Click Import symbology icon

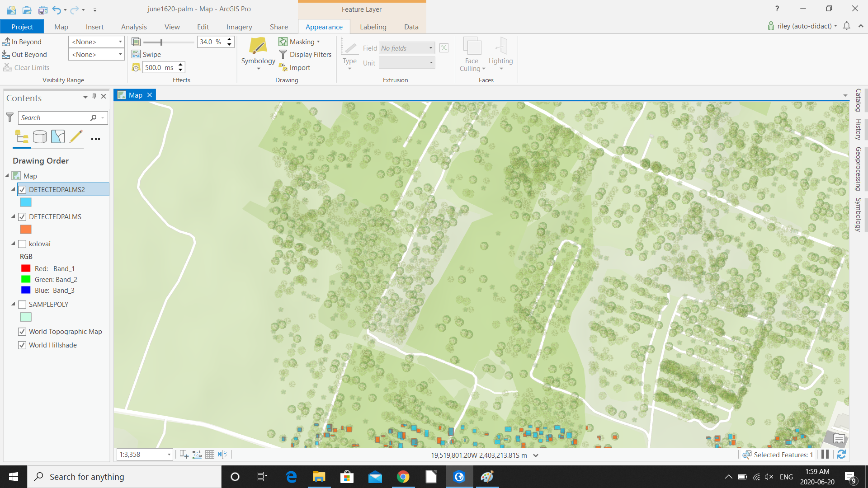[x=283, y=67]
